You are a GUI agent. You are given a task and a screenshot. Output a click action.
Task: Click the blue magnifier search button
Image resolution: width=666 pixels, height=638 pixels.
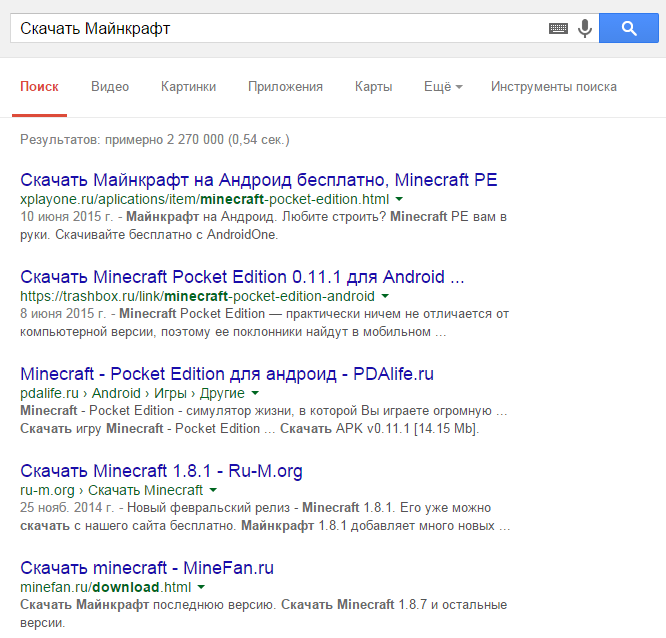(629, 28)
